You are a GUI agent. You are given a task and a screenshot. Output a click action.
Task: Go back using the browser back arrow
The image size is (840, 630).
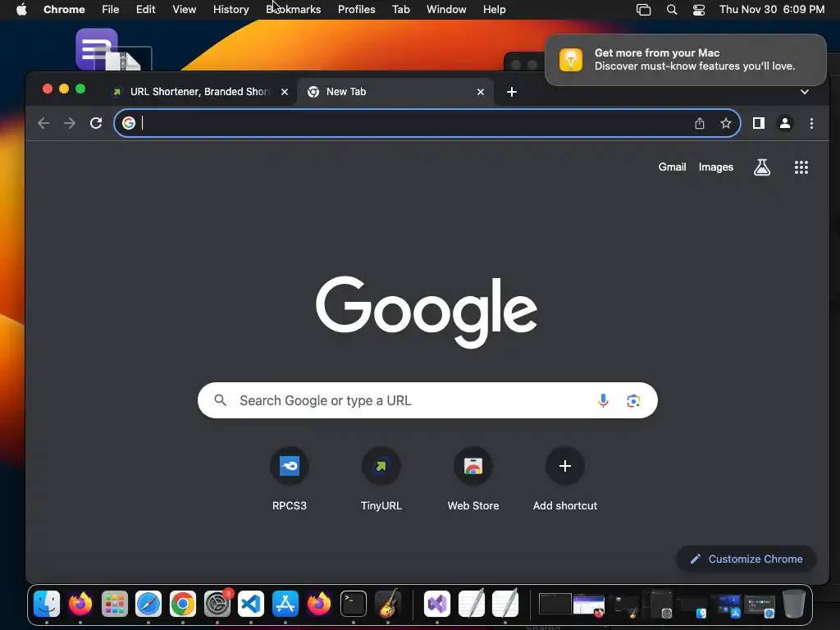tap(43, 123)
